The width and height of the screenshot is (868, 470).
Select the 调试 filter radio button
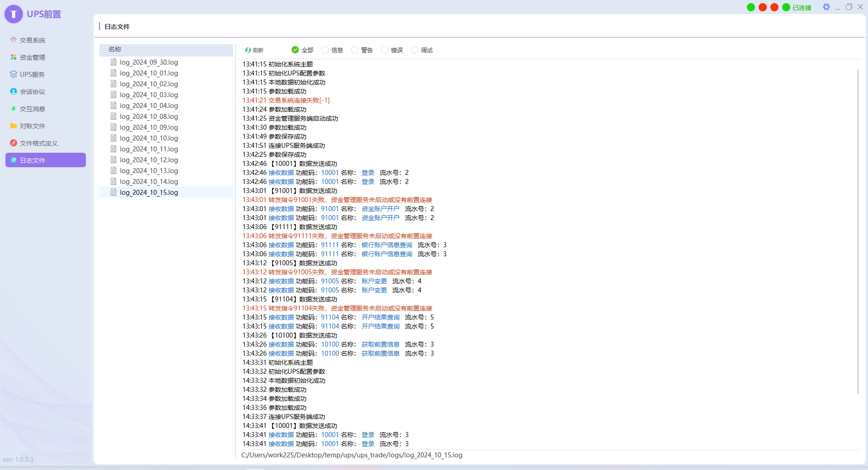(x=415, y=50)
